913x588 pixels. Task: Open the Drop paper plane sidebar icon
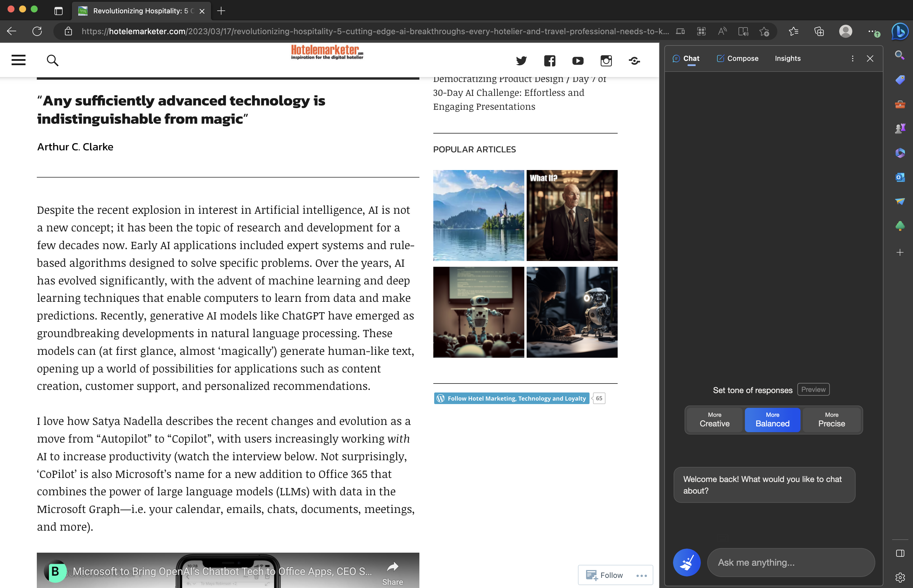[900, 202]
